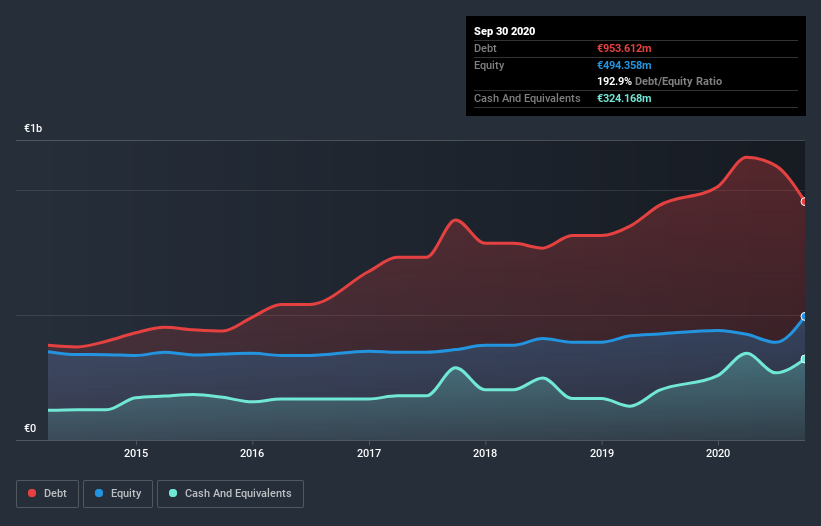Select the 2017 x-axis label

369,453
